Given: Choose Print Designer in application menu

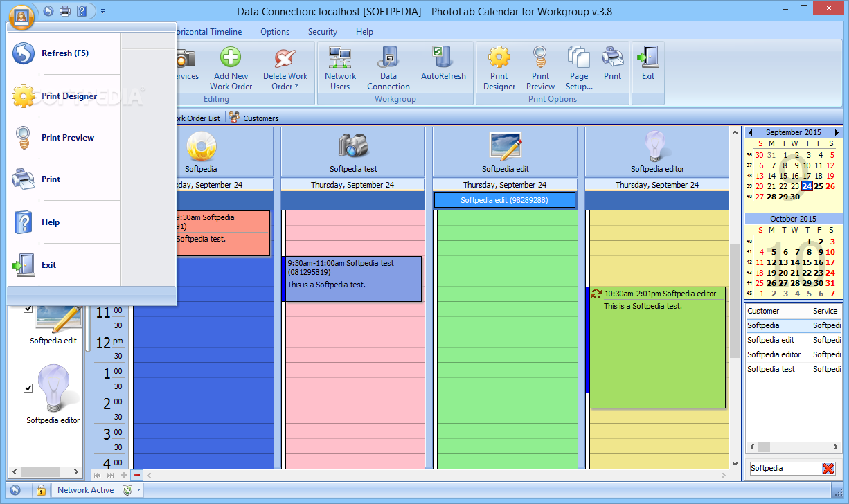Looking at the screenshot, I should 64,96.
